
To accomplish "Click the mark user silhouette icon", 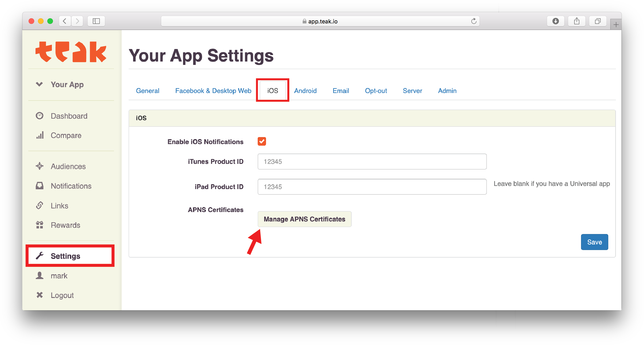I will point(40,275).
